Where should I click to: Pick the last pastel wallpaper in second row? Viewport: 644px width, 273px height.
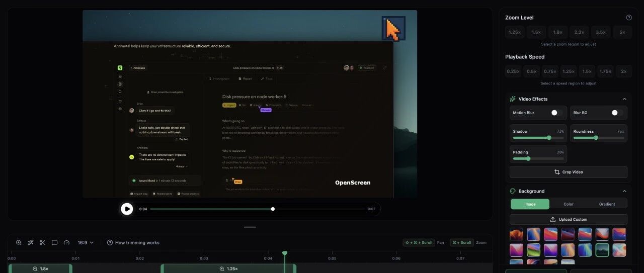[x=619, y=250]
